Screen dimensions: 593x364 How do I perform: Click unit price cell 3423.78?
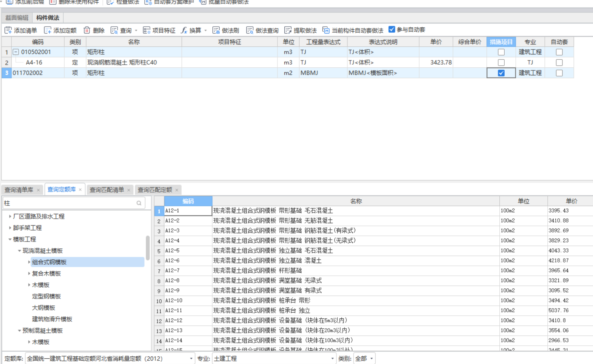coord(436,62)
